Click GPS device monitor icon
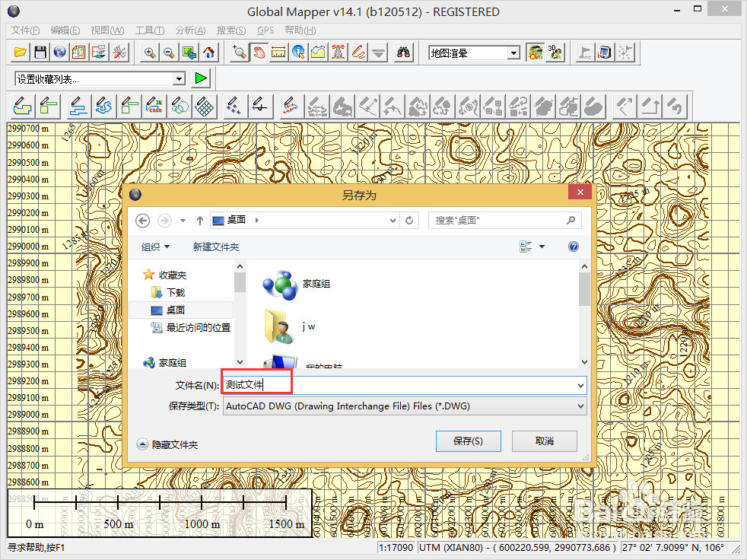 605,52
